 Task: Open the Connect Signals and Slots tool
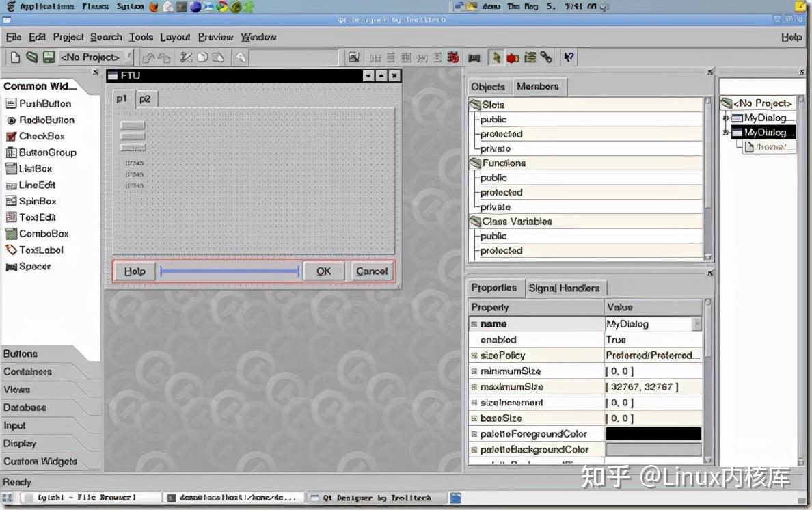tap(513, 57)
